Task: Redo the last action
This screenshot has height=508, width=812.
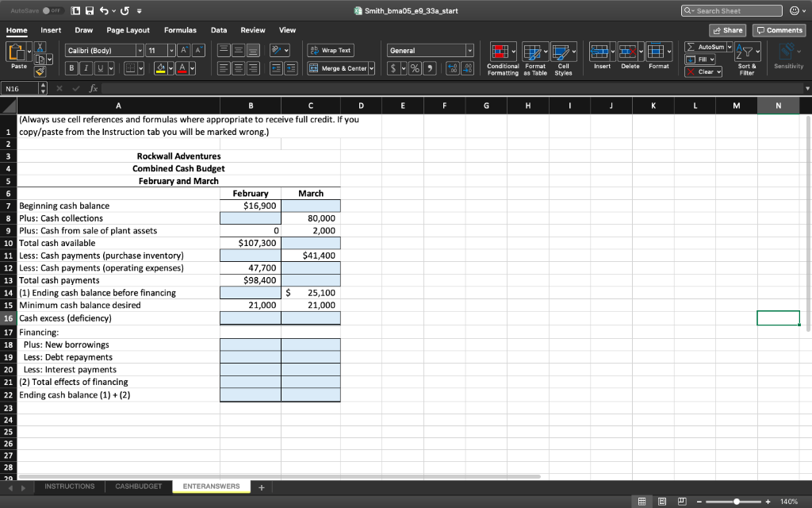Action: click(124, 10)
